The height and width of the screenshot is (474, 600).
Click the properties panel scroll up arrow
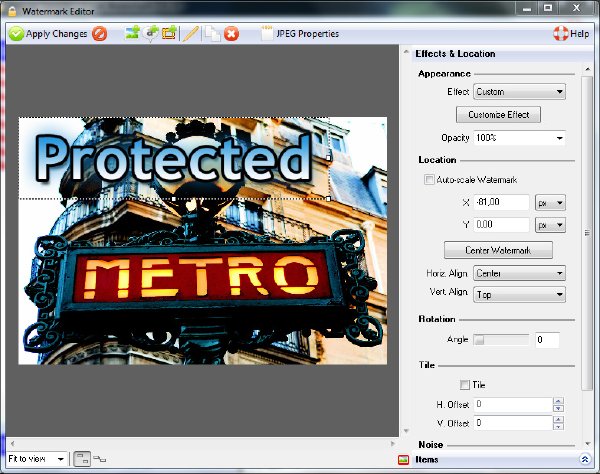pyautogui.click(x=587, y=69)
